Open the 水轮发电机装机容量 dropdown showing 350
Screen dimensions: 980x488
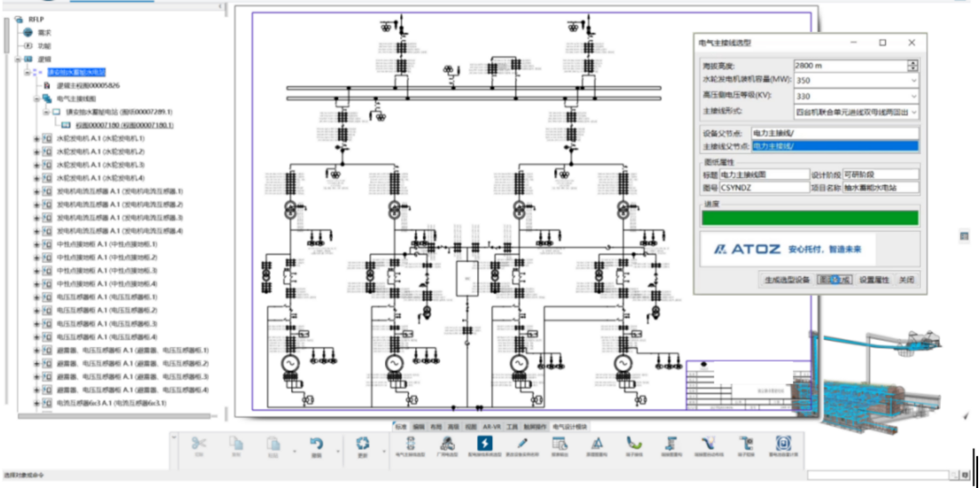click(x=913, y=81)
